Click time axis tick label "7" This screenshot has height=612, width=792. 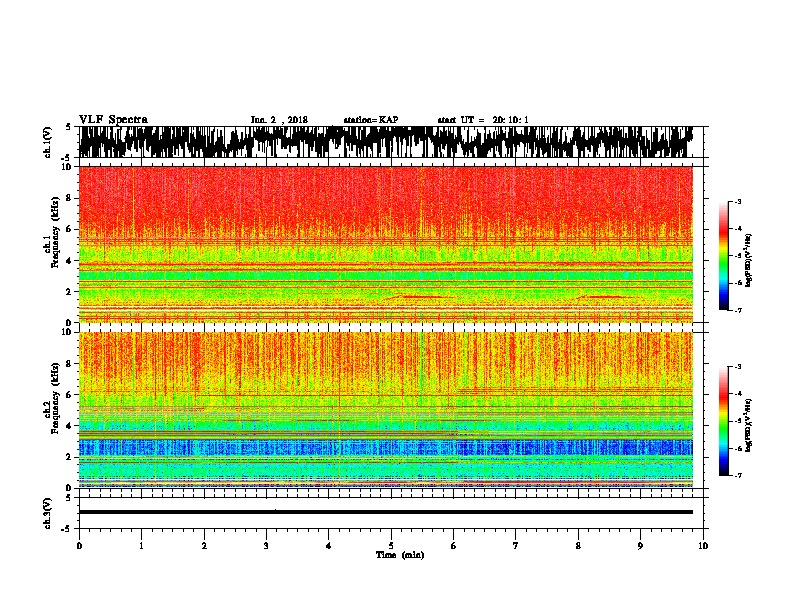(516, 546)
